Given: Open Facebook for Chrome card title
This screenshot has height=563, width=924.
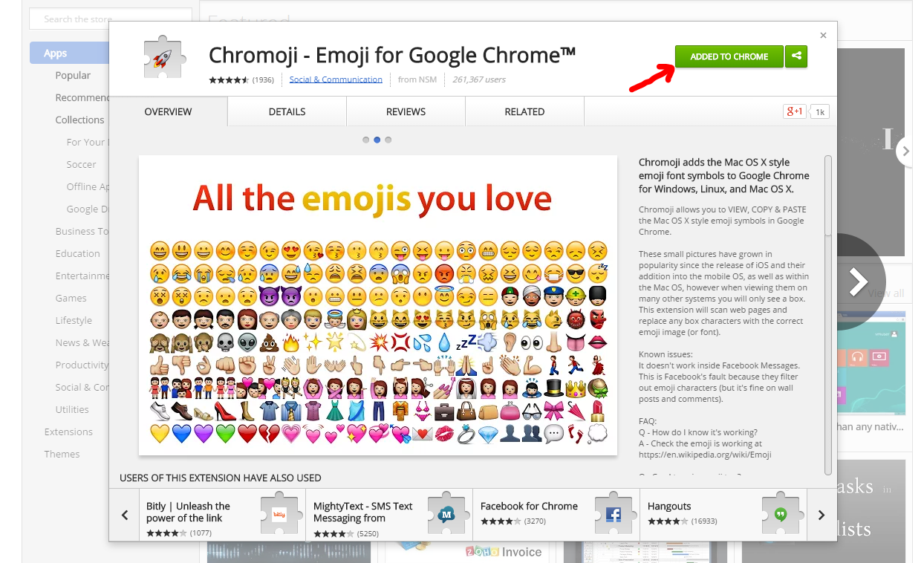Looking at the screenshot, I should click(x=529, y=506).
